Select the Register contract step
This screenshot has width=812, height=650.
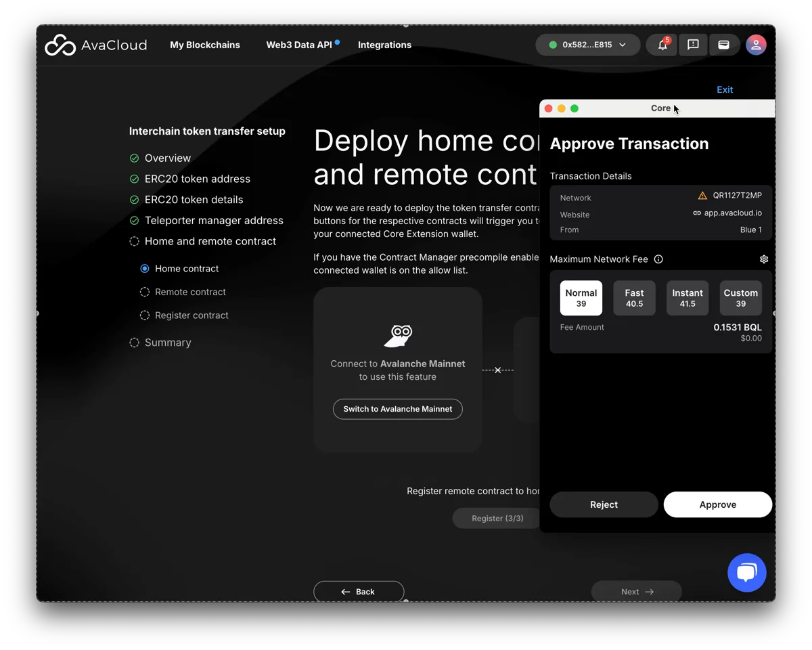184,316
